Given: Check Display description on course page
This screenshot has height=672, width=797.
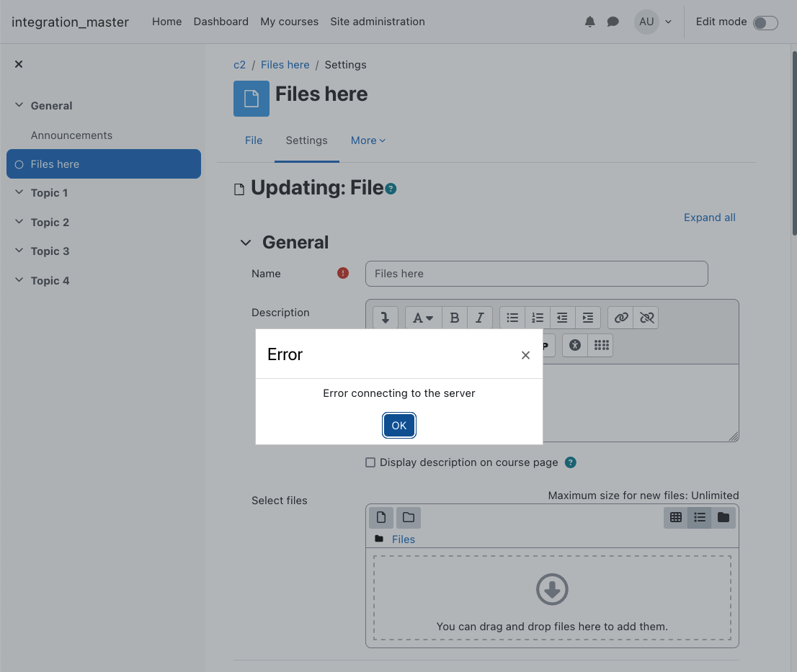Looking at the screenshot, I should [370, 462].
